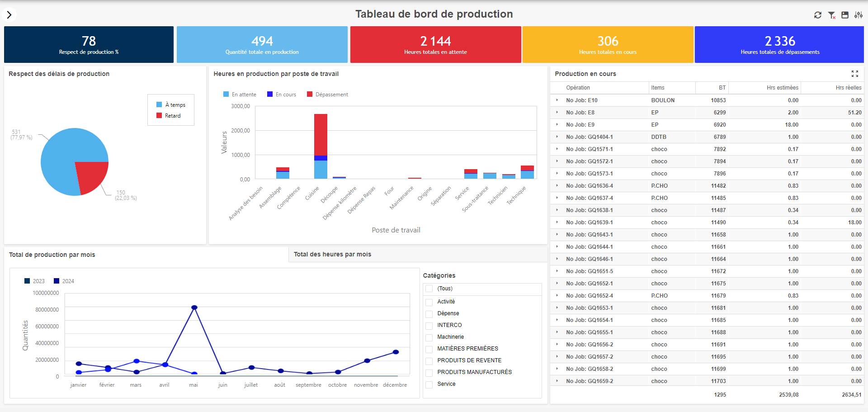The width and height of the screenshot is (868, 412).
Task: Click the DDTB item cell
Action: [x=659, y=137]
